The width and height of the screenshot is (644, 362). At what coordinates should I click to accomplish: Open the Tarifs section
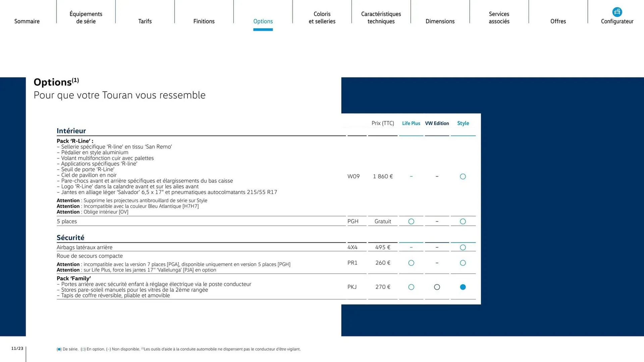click(145, 21)
